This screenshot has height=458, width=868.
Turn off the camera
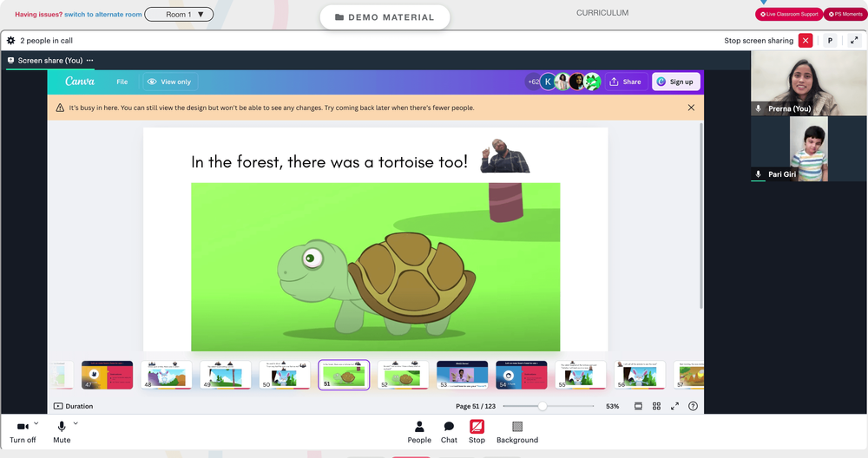point(23,432)
